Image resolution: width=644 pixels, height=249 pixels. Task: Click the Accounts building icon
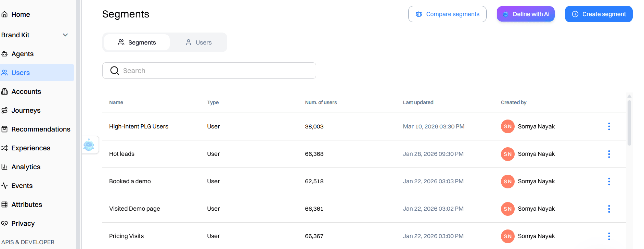click(4, 91)
